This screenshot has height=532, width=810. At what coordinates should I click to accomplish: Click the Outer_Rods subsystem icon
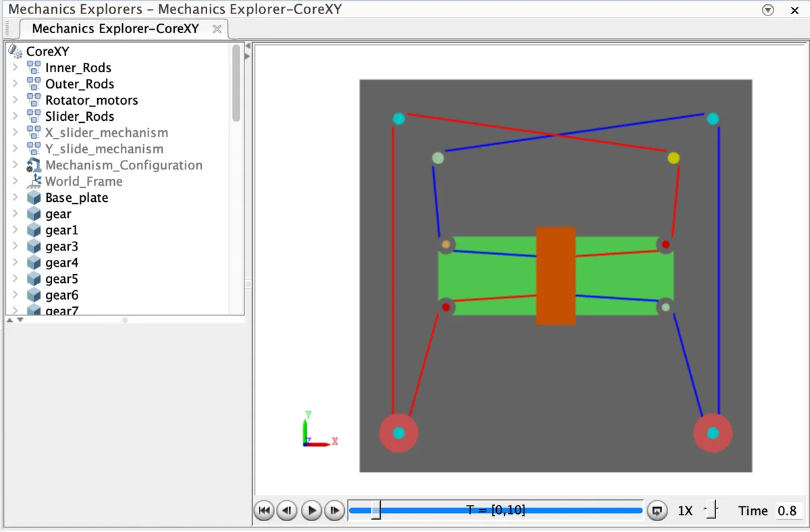[34, 84]
